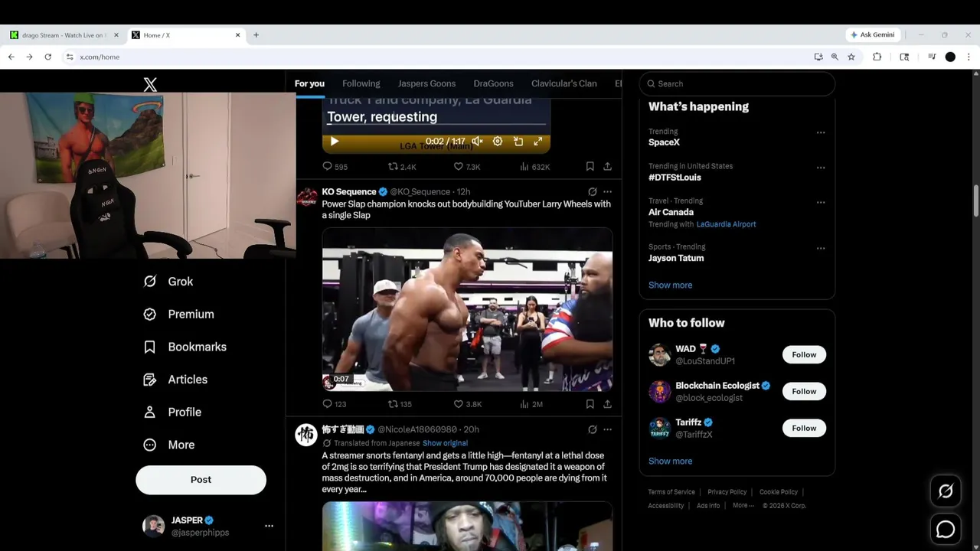
Task: Open Grok explain on KO Sequence post
Action: (x=592, y=192)
